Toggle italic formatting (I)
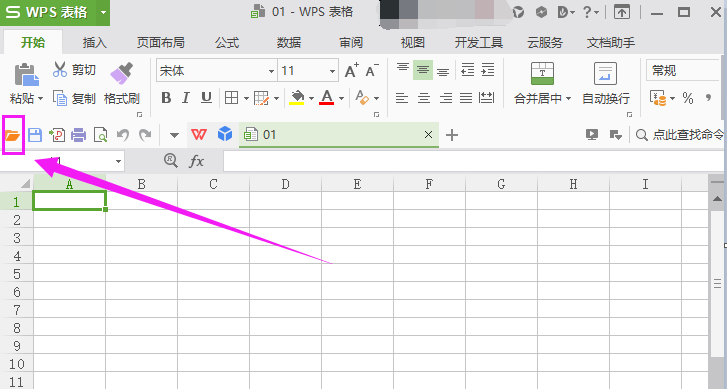This screenshot has height=389, width=727. click(x=186, y=98)
